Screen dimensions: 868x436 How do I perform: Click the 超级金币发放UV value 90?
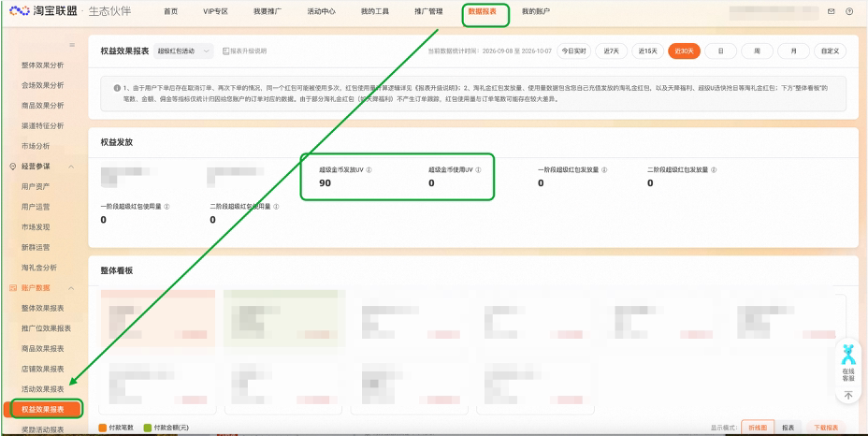(x=325, y=182)
